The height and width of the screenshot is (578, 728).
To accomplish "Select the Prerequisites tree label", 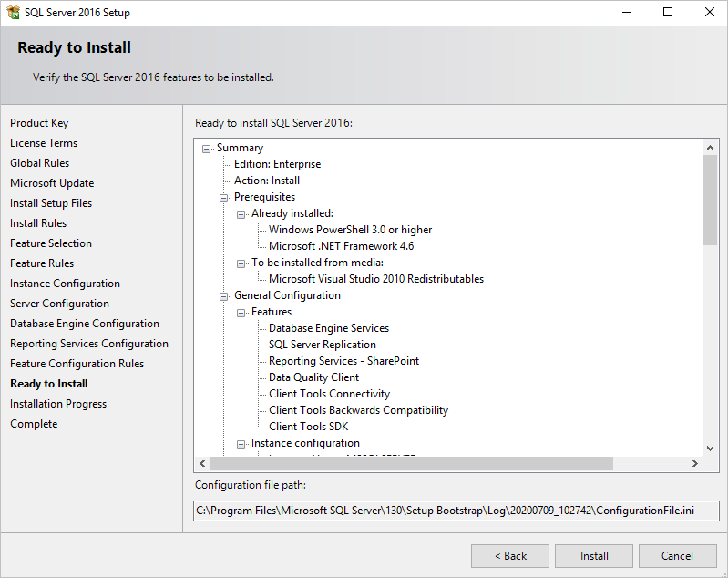I will tap(264, 197).
